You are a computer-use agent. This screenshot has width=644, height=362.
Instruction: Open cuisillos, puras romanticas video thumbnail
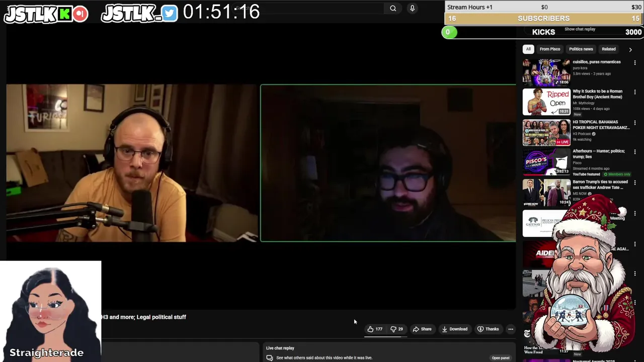pos(546,72)
